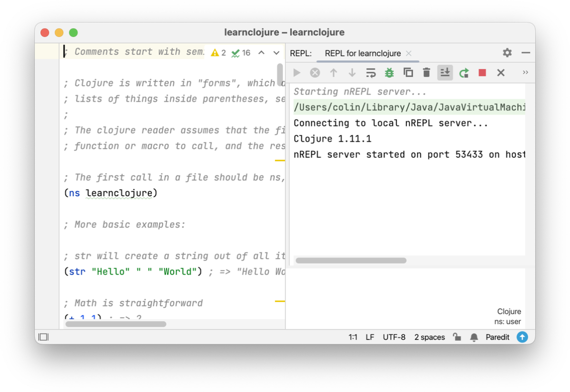
Task: Click the 'Clojure 1.11.1' output line
Action: click(x=333, y=139)
